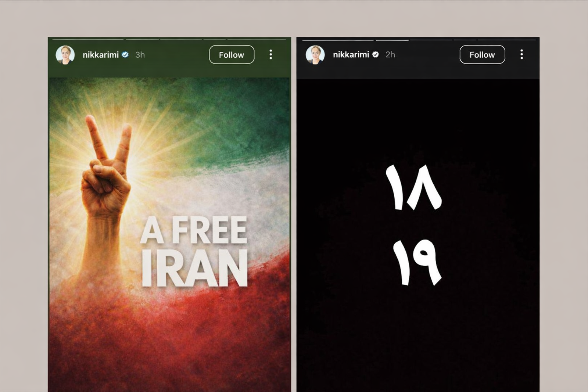Open profile avatar on the 2h story
Image resolution: width=588 pixels, height=392 pixels.
coord(315,55)
